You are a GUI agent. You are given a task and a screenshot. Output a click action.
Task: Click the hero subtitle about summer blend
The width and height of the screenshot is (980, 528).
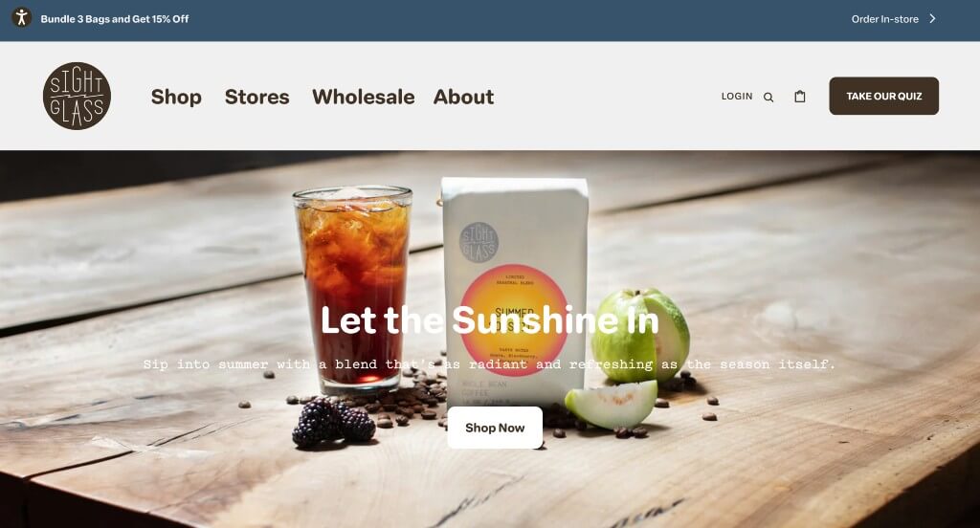pos(489,363)
